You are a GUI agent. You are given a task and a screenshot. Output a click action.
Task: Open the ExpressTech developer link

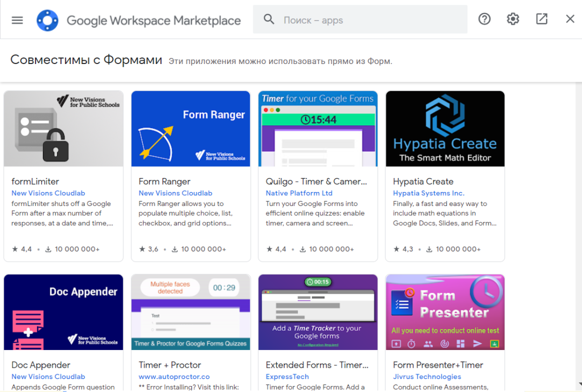coord(287,376)
